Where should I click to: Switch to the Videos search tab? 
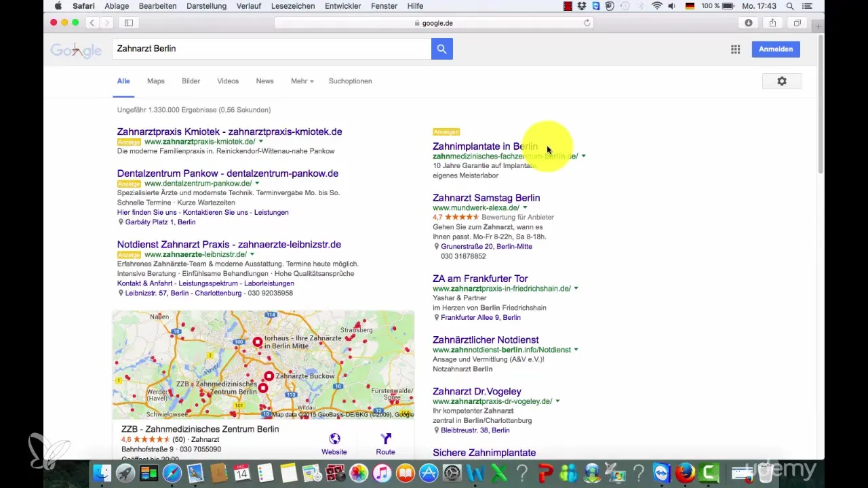coord(228,81)
